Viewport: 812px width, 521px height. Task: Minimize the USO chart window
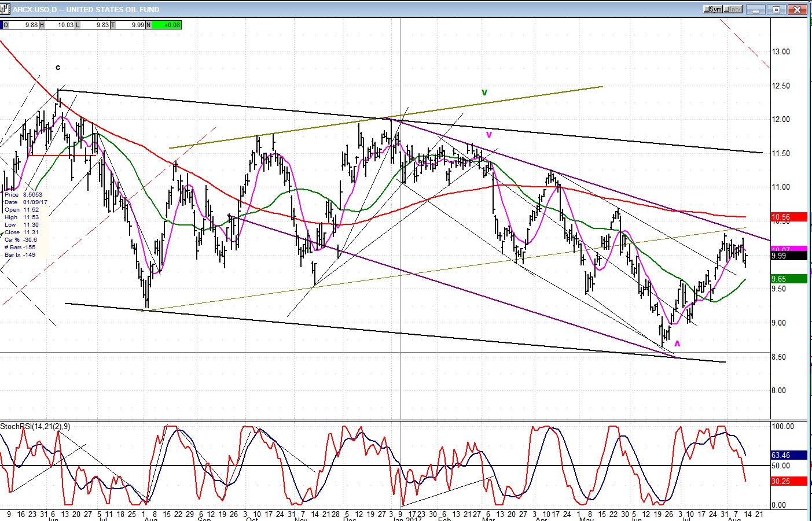tap(755, 10)
